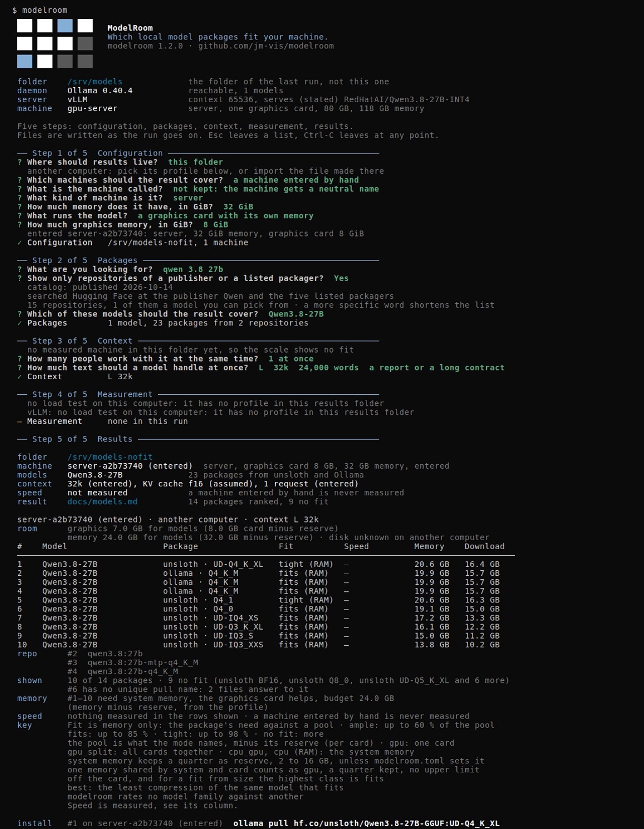Select the "ollama pull hf.co/unsloth/Qwen3.8-27B-GGUF:UD-Q4_K_XL" command

point(366,823)
